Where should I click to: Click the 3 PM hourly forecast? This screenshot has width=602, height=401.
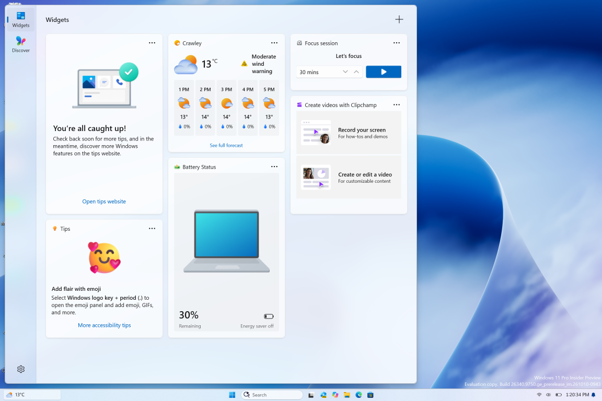click(x=227, y=108)
